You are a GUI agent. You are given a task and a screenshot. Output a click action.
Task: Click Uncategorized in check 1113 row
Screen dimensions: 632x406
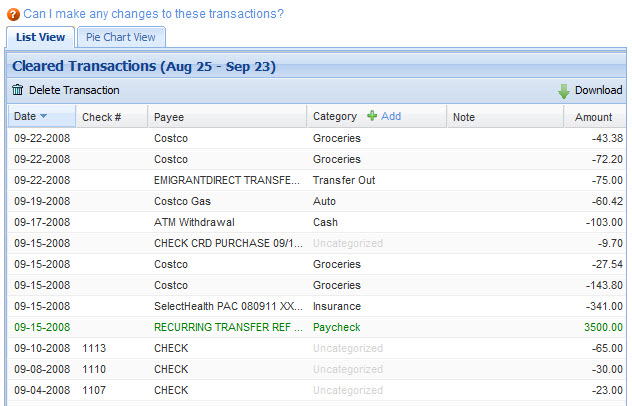348,348
